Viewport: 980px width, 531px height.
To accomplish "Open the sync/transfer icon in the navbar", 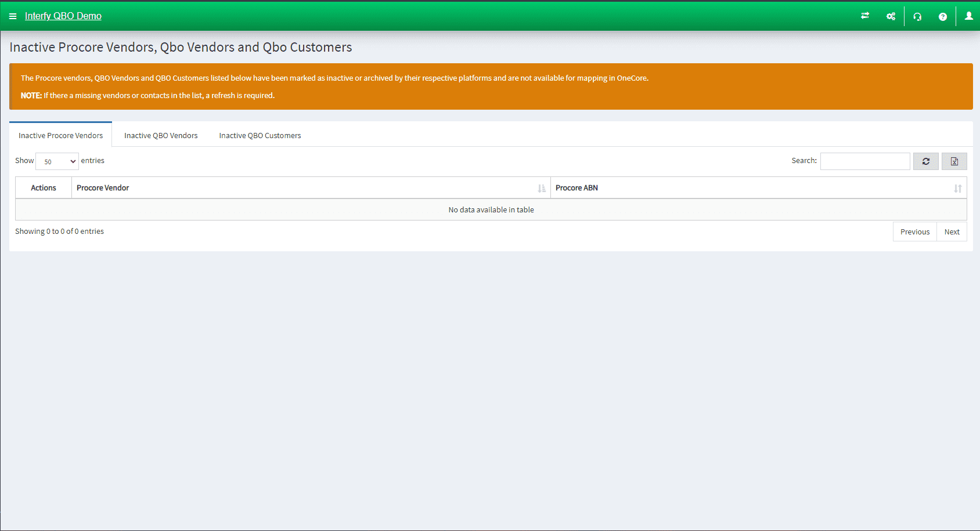I will (864, 16).
